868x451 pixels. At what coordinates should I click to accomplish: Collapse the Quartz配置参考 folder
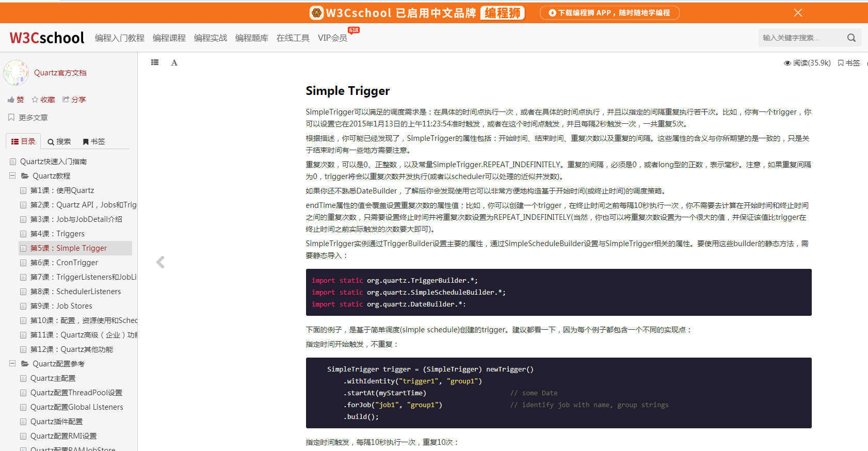12,364
